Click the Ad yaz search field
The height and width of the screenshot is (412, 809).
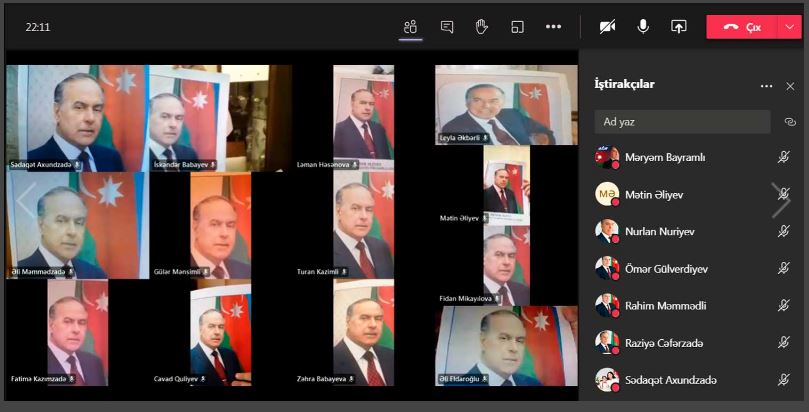coord(682,122)
